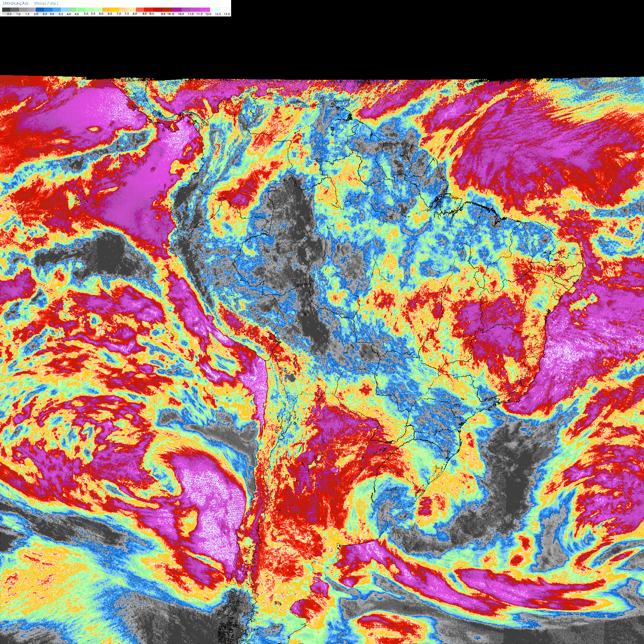Viewport: 644px width, 644px height.
Task: Click the '6.0' scale value
Action: click(101, 14)
